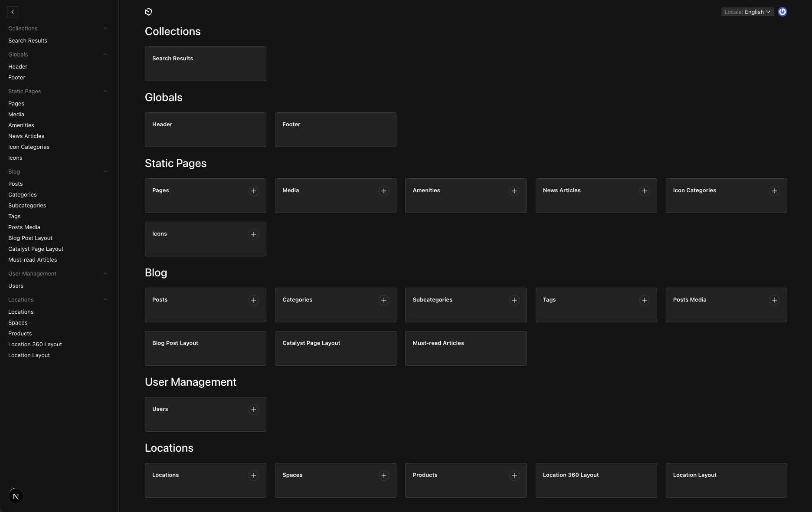Screen dimensions: 812x512
Task: Create a Posts Media entry via plus icon
Action: [x=775, y=300]
